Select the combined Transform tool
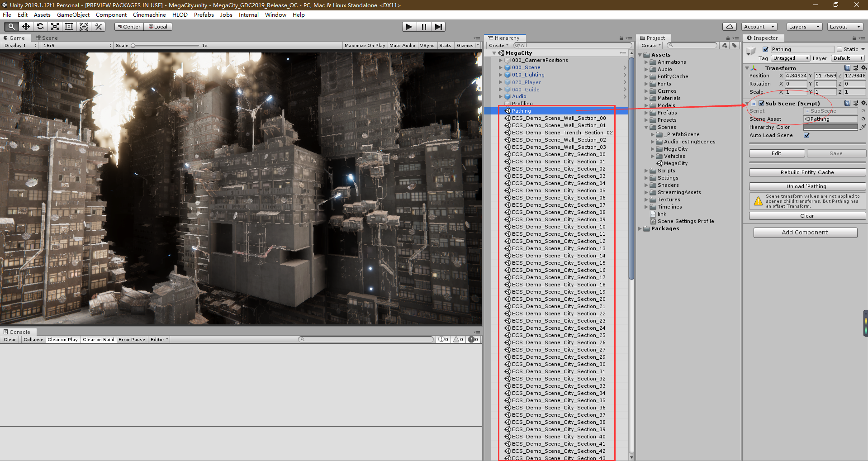The image size is (868, 461). coord(84,27)
